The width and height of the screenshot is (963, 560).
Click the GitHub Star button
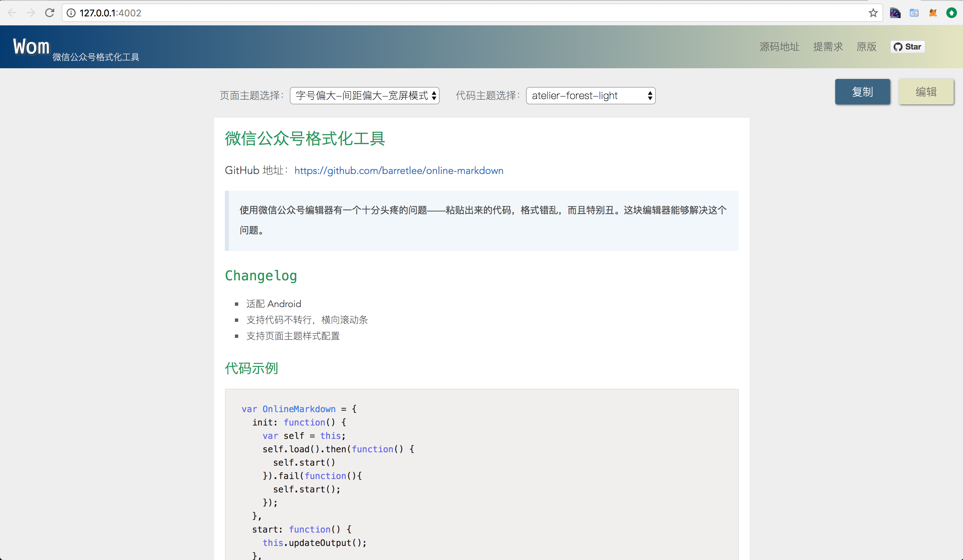coord(907,46)
